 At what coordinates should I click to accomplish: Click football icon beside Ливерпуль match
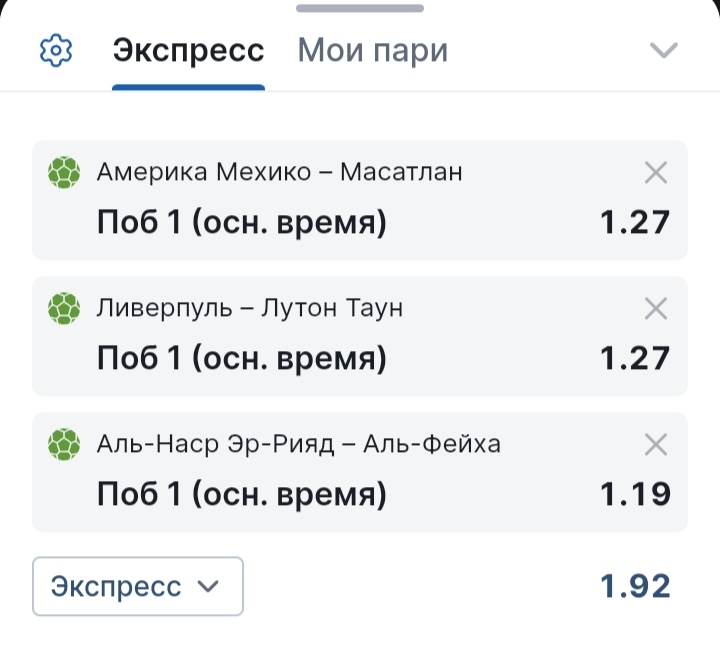[x=64, y=308]
